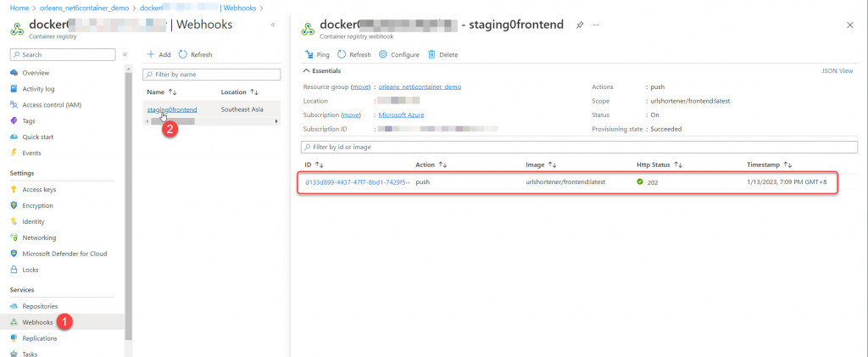This screenshot has height=357, width=868.
Task: Open event d133d899-4437-47f7 ID link
Action: (x=358, y=181)
